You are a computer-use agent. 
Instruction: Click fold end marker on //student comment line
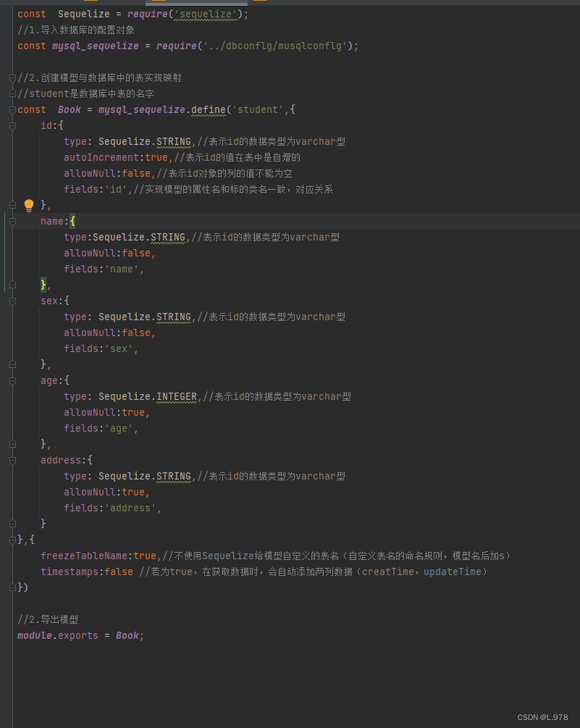click(x=12, y=93)
